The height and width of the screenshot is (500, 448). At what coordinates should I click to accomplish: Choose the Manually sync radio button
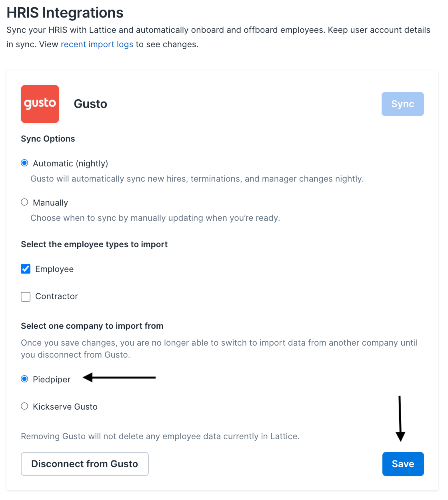tap(25, 202)
